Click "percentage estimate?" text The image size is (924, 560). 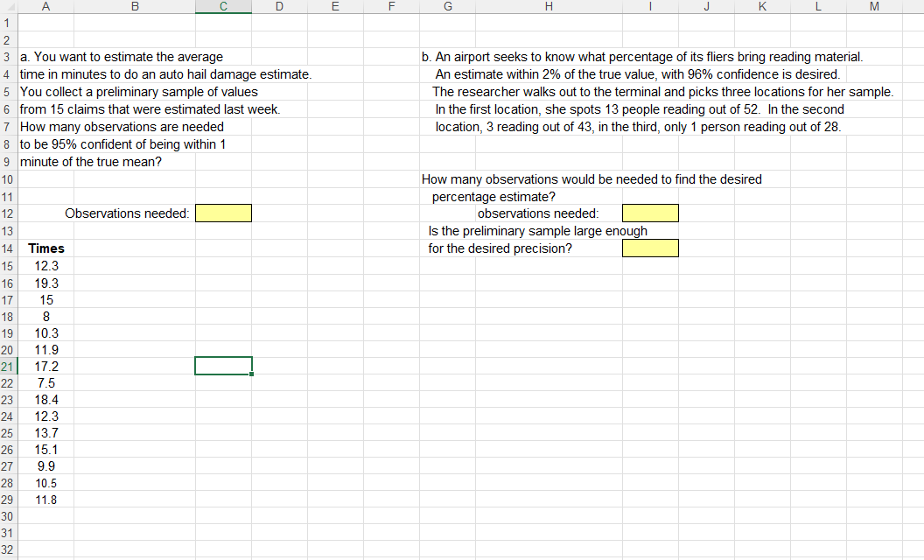493,197
